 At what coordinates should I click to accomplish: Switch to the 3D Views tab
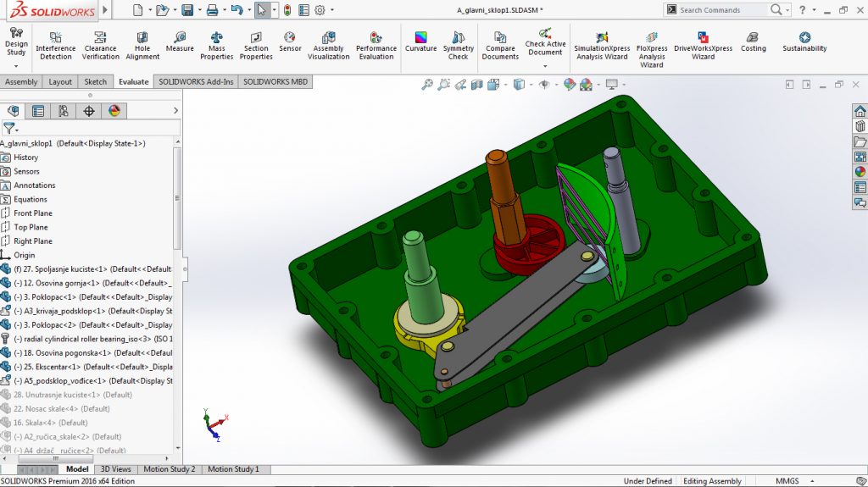click(x=115, y=468)
